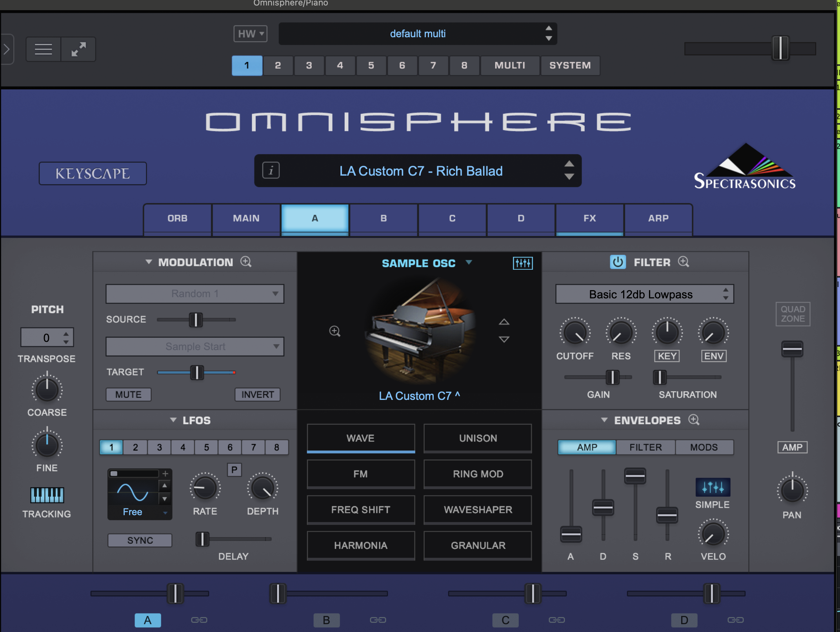The image size is (840, 632).
Task: Zoom into the Modulation section
Action: click(246, 262)
